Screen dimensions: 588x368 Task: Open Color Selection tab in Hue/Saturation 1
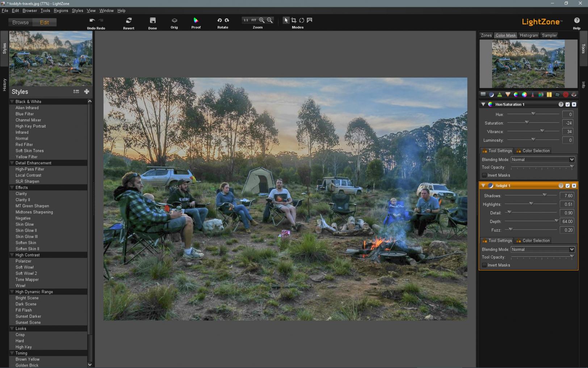(x=533, y=151)
